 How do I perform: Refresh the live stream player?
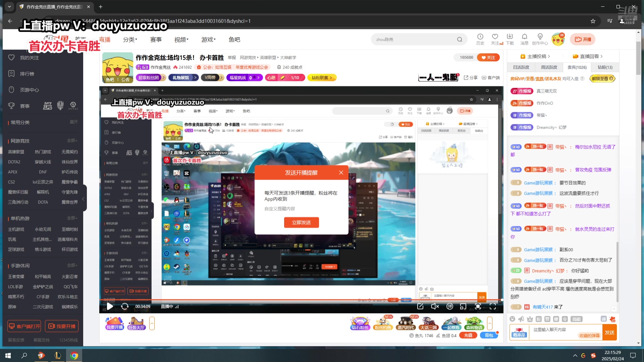click(125, 306)
